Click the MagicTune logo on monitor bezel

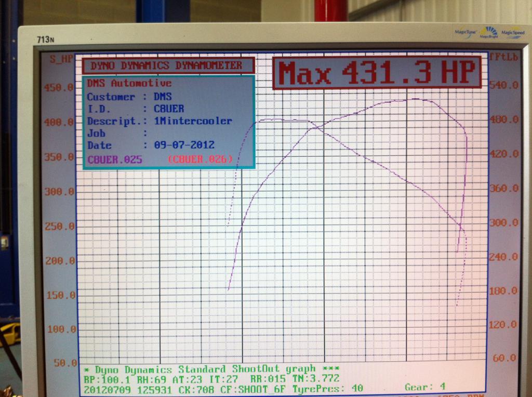[x=467, y=32]
